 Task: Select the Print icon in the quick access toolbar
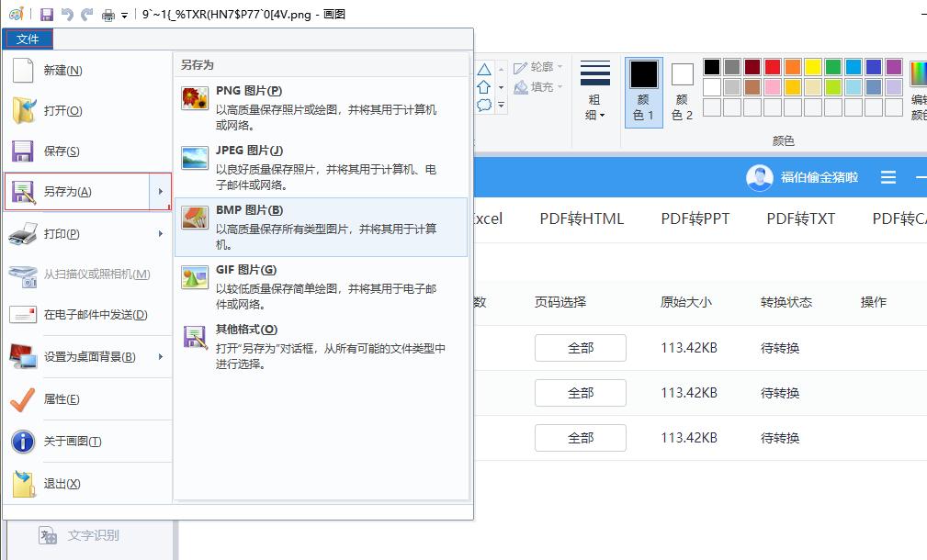(107, 16)
